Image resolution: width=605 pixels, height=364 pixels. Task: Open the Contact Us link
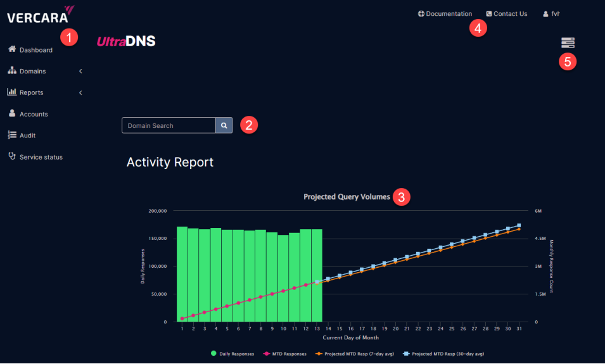click(x=510, y=14)
